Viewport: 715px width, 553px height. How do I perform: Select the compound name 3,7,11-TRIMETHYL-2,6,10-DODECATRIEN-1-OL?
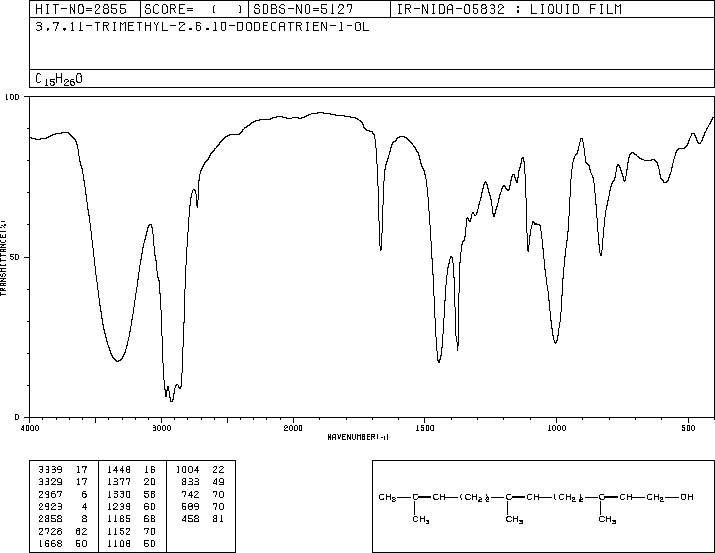point(202,27)
